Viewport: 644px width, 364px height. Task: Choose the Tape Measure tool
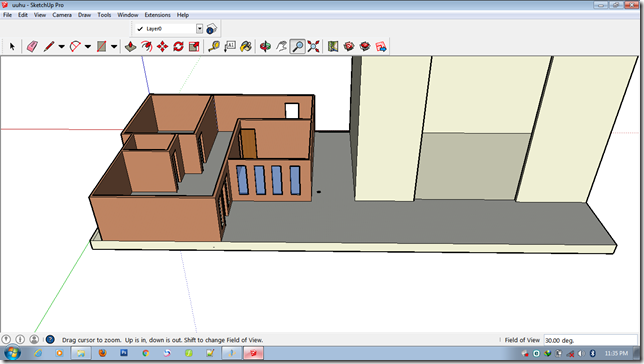pyautogui.click(x=214, y=46)
